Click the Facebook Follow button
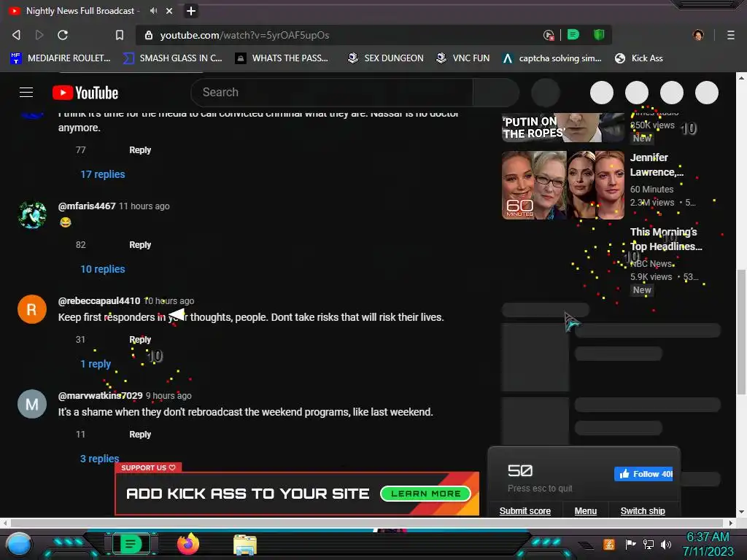Screen dimensions: 747x560 point(643,474)
